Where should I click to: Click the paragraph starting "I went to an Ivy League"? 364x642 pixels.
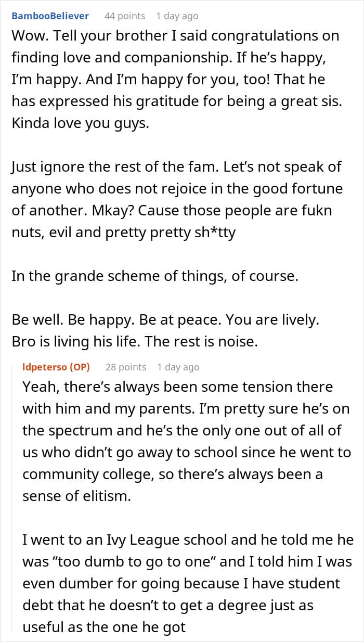tap(187, 583)
